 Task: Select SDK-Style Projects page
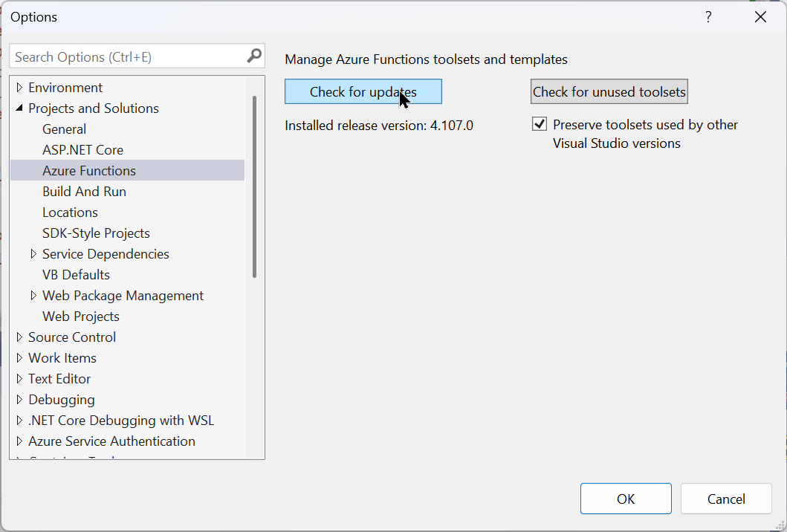click(97, 233)
